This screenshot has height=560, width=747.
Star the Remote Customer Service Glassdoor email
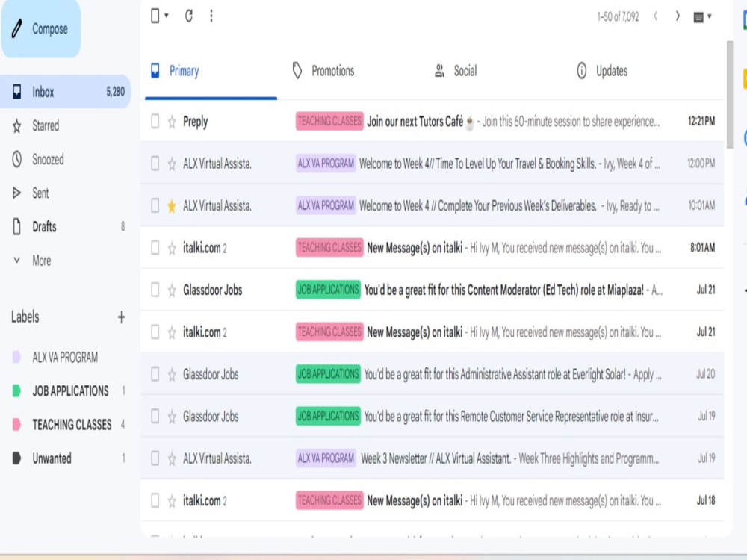172,417
